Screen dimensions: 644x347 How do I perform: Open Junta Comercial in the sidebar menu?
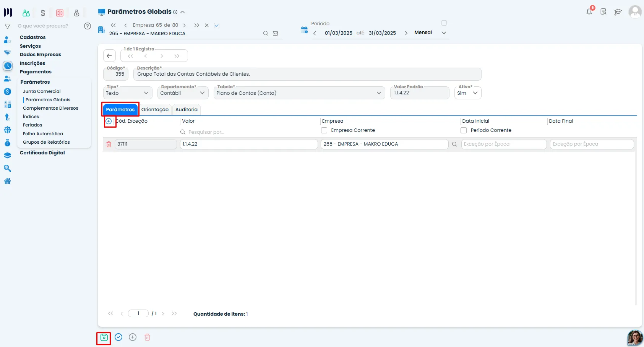pyautogui.click(x=42, y=91)
